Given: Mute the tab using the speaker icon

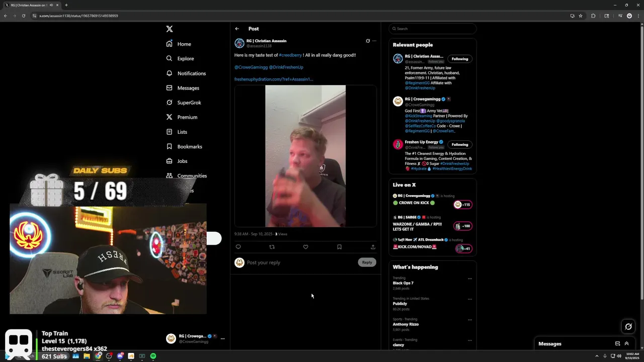Looking at the screenshot, I should [51, 5].
